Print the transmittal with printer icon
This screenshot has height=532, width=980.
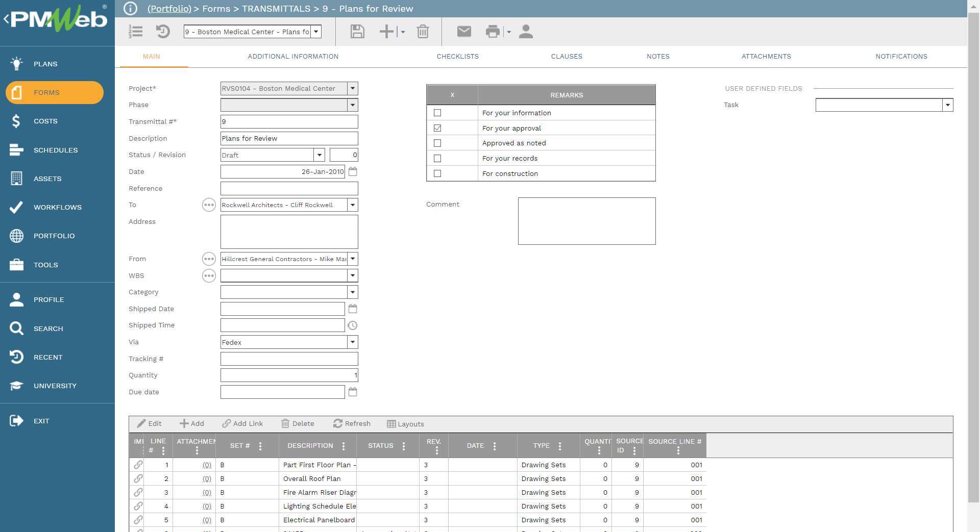coord(493,32)
